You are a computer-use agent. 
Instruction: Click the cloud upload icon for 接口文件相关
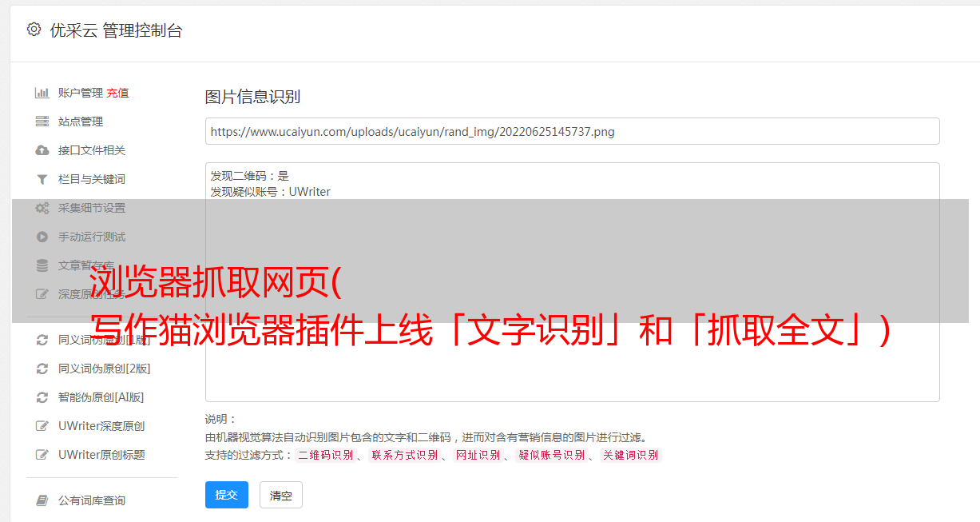click(42, 150)
